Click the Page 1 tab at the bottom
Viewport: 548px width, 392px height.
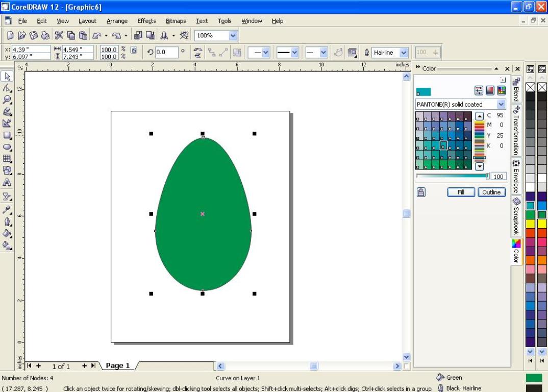pyautogui.click(x=117, y=365)
